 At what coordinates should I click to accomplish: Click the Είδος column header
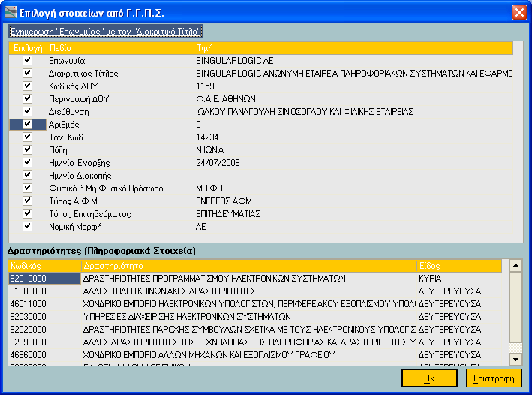pos(459,266)
